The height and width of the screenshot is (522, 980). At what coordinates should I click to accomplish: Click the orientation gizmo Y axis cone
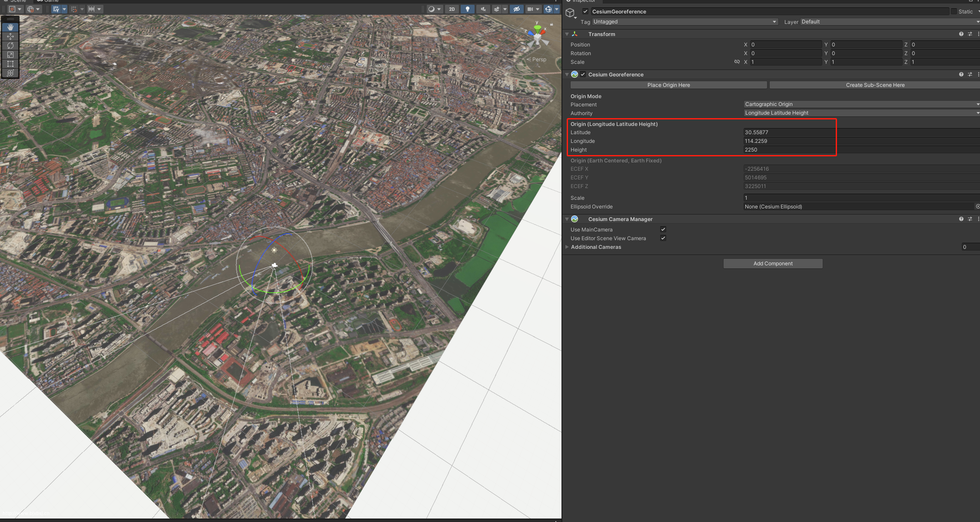click(x=538, y=29)
